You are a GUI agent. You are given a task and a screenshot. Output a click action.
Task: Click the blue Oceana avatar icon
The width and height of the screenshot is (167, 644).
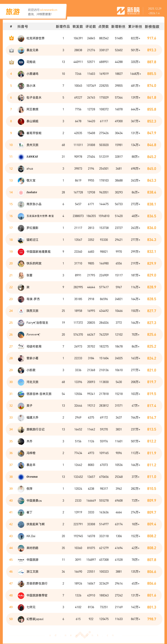pyautogui.click(x=21, y=477)
